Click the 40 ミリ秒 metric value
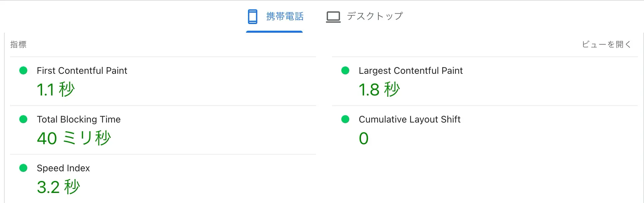Image resolution: width=644 pixels, height=203 pixels. 74,138
